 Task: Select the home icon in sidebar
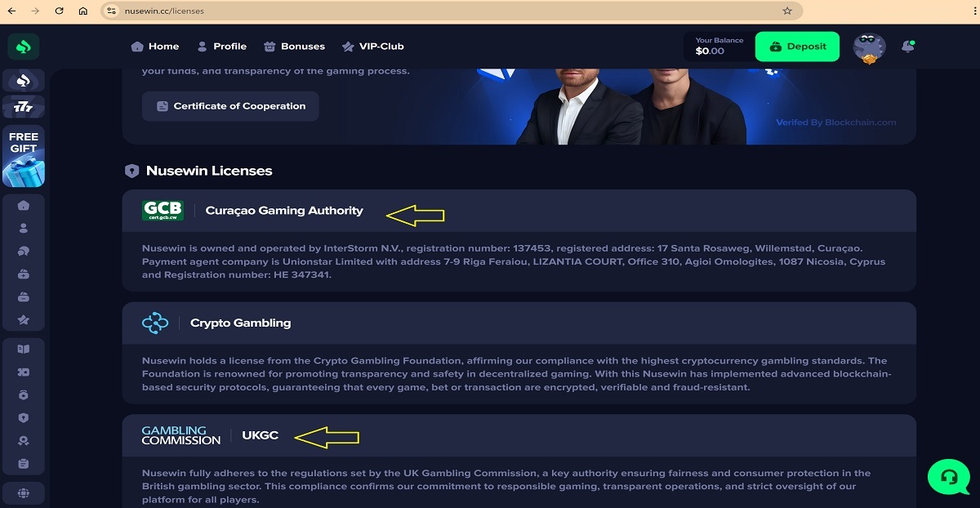[x=24, y=205]
